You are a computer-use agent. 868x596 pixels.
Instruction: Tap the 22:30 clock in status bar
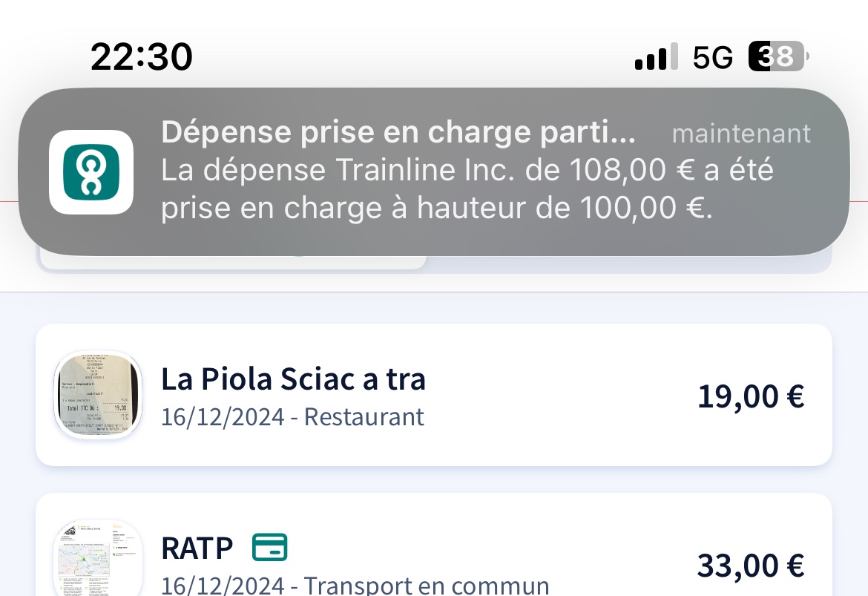(x=142, y=56)
